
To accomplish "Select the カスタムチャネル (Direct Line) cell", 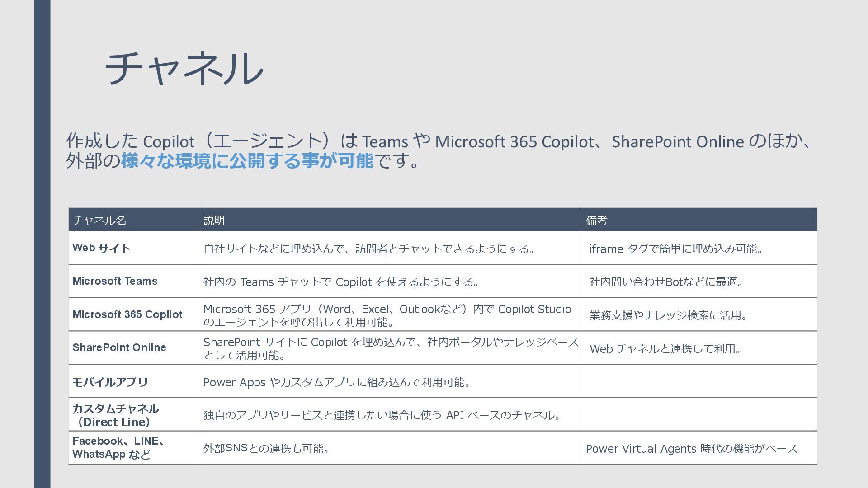I will [134, 414].
